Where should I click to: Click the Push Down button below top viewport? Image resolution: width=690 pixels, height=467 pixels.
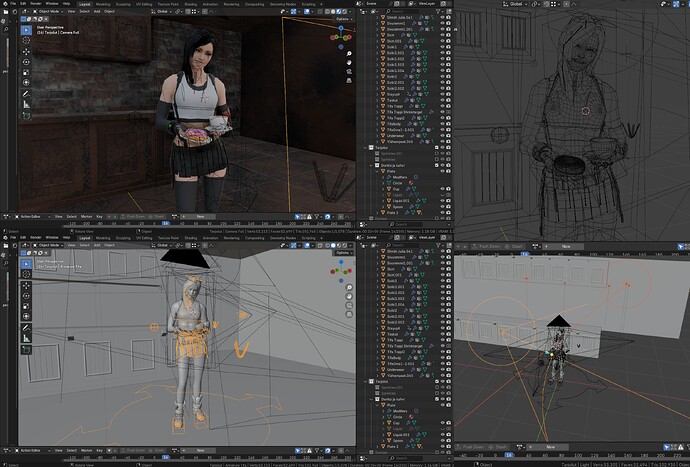click(x=133, y=217)
